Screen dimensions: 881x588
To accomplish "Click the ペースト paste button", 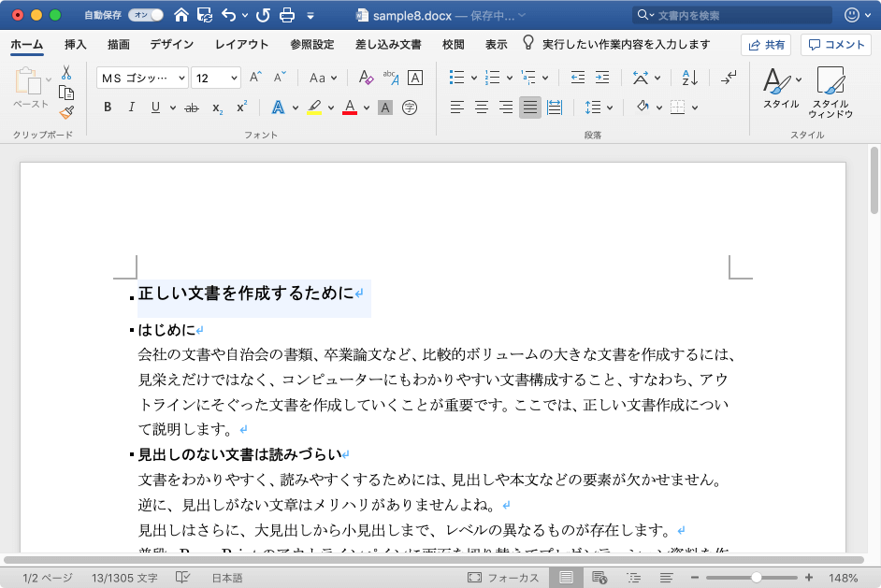I will (29, 88).
